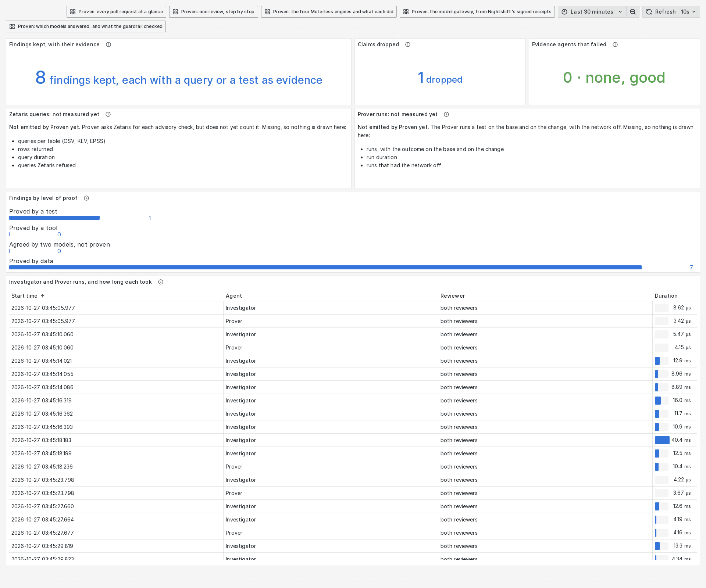Click the clock icon in time picker
The width and height of the screenshot is (706, 588).
(x=564, y=12)
